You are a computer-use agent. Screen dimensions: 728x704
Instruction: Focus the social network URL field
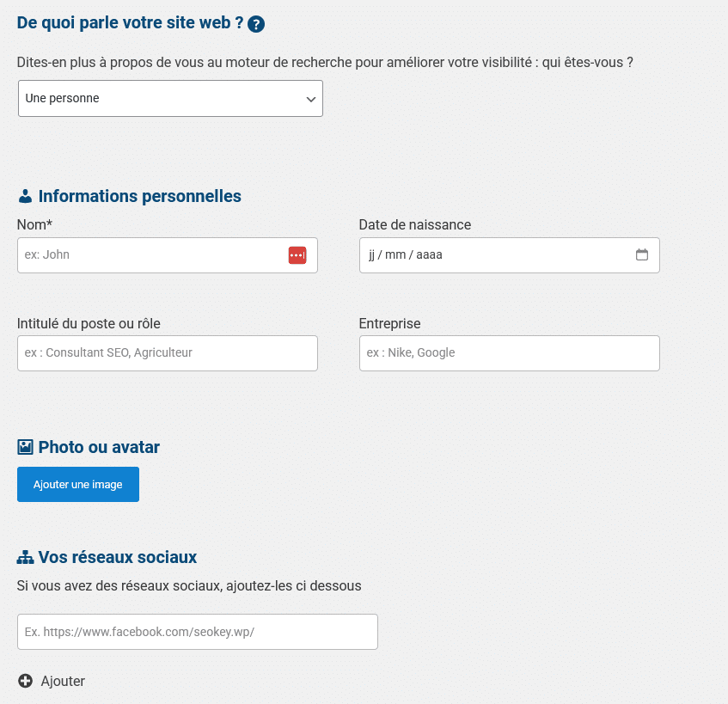click(198, 632)
